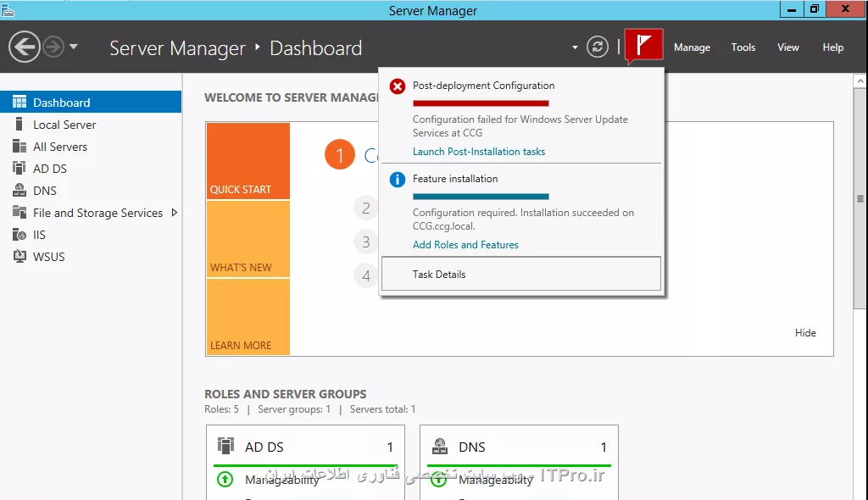
Task: Select the WHAT'S NEW tile
Action: point(248,239)
